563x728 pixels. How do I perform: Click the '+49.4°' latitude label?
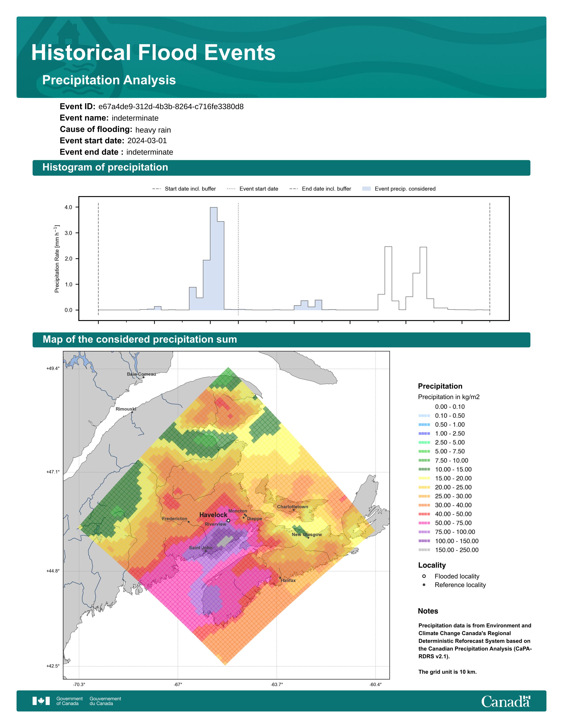53,368
